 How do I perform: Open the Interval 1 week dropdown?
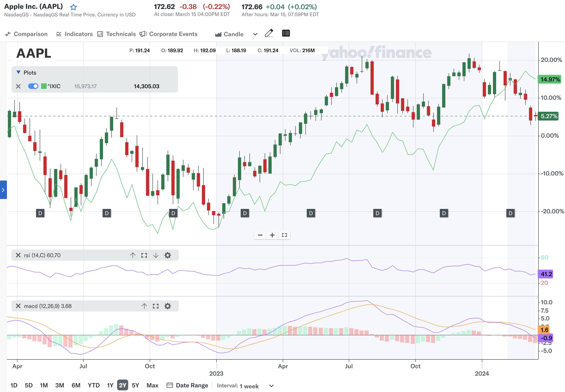click(271, 386)
